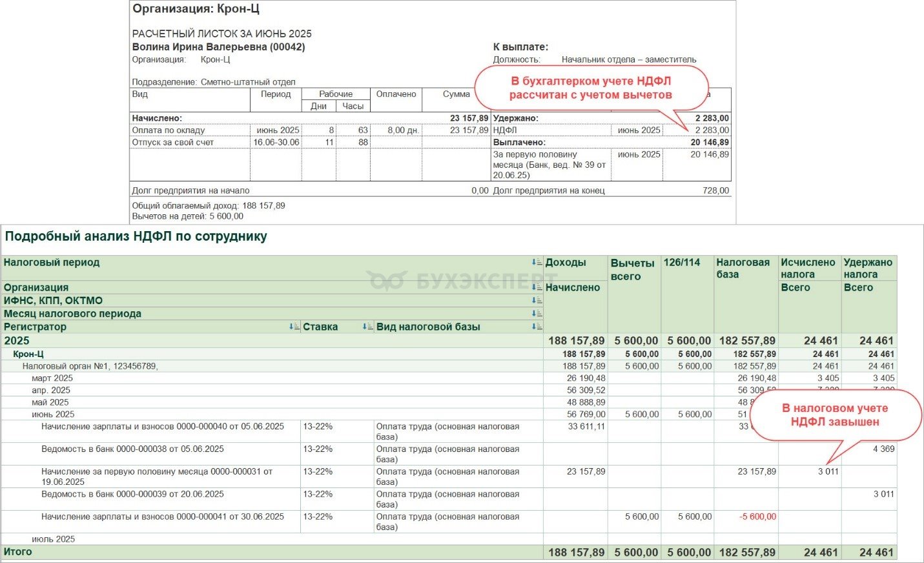Click the 182 557,89 tax base in Итого row
Screen dimensions: 924x563
point(747,552)
